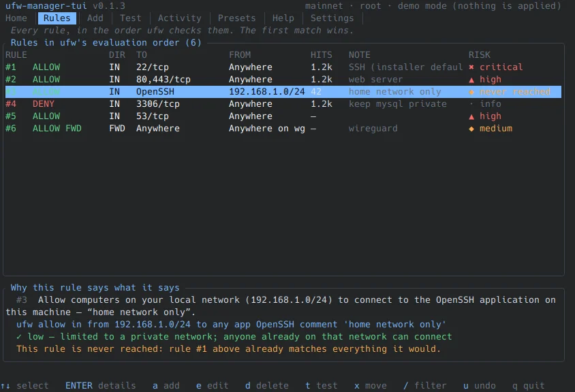Click the low risk checkmark in explanation panel
This screenshot has height=392, width=575.
coord(19,337)
